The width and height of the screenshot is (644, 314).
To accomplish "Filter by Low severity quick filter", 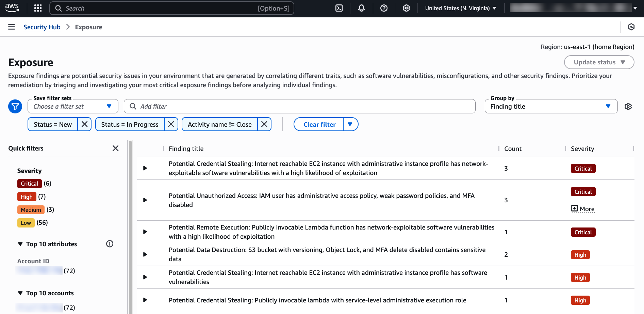I will point(26,223).
